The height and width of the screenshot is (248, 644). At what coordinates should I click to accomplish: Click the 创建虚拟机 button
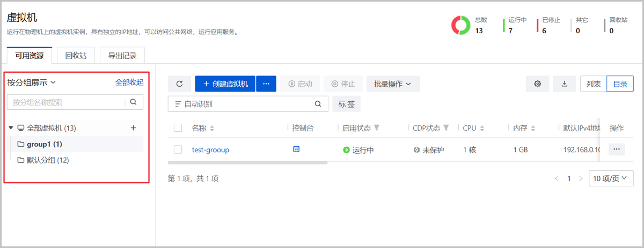(x=225, y=84)
